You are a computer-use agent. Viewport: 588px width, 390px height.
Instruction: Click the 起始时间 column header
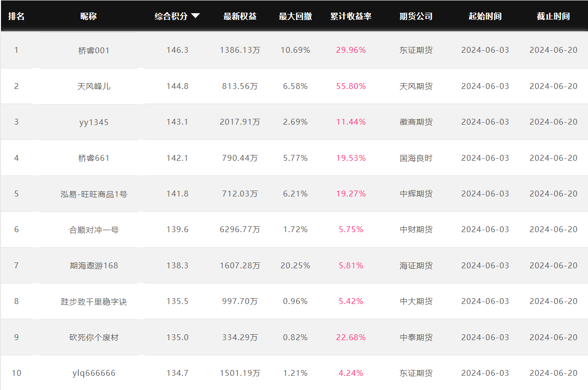click(485, 16)
